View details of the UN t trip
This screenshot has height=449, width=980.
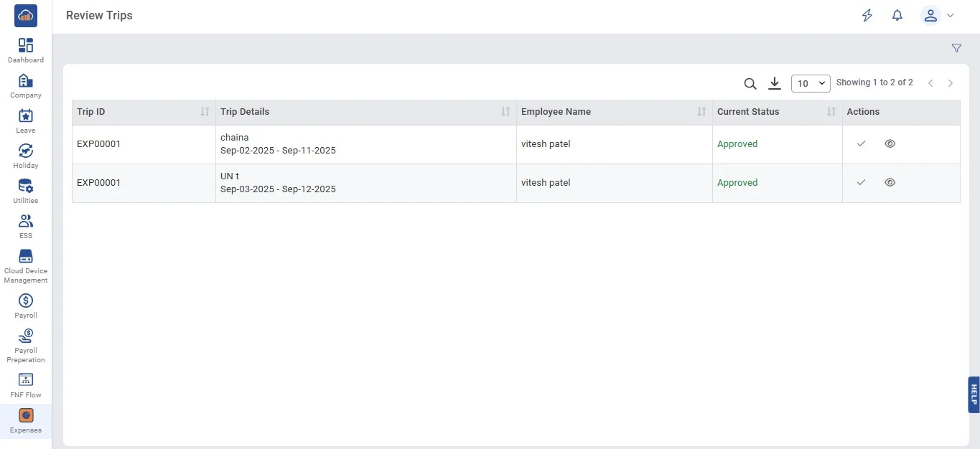coord(890,182)
